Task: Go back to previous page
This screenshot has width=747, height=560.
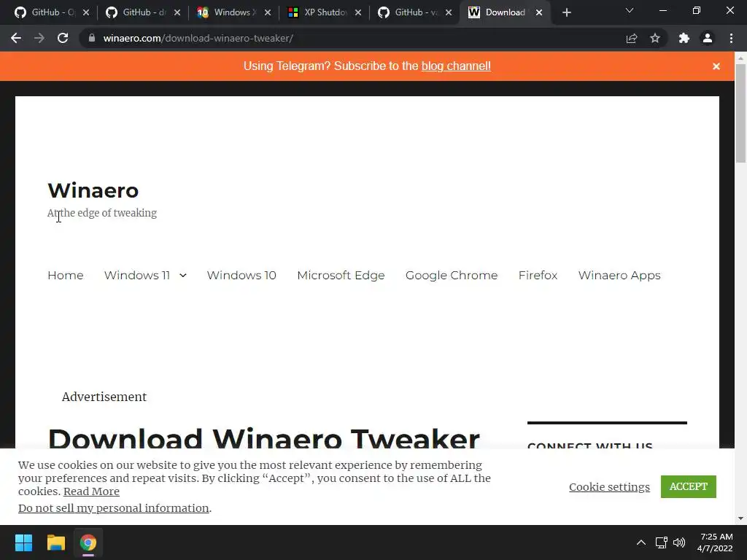Action: (x=16, y=38)
